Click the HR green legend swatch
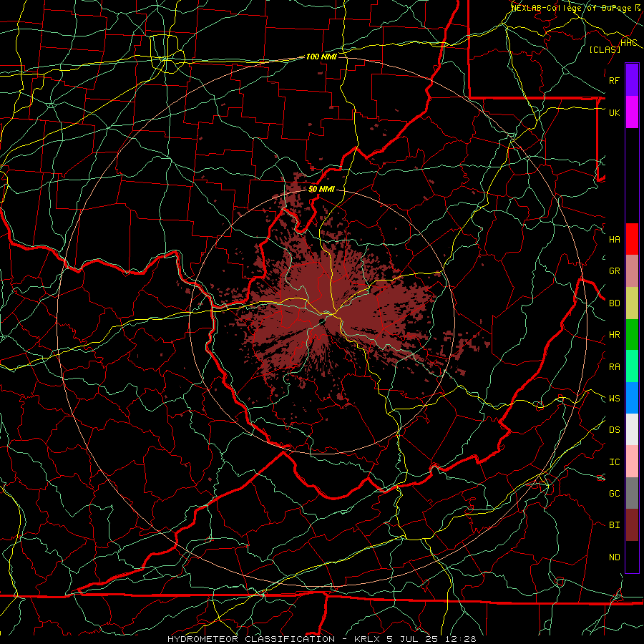This screenshot has height=644, width=644. click(x=632, y=335)
